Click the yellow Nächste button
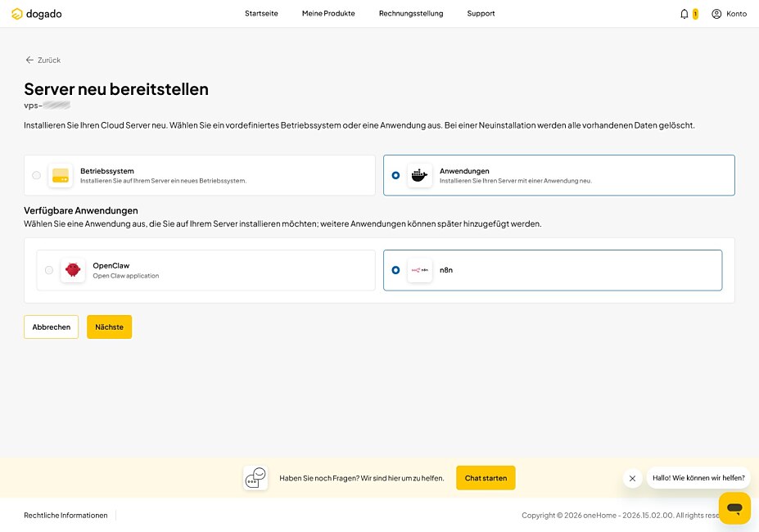759x532 pixels. 110,327
